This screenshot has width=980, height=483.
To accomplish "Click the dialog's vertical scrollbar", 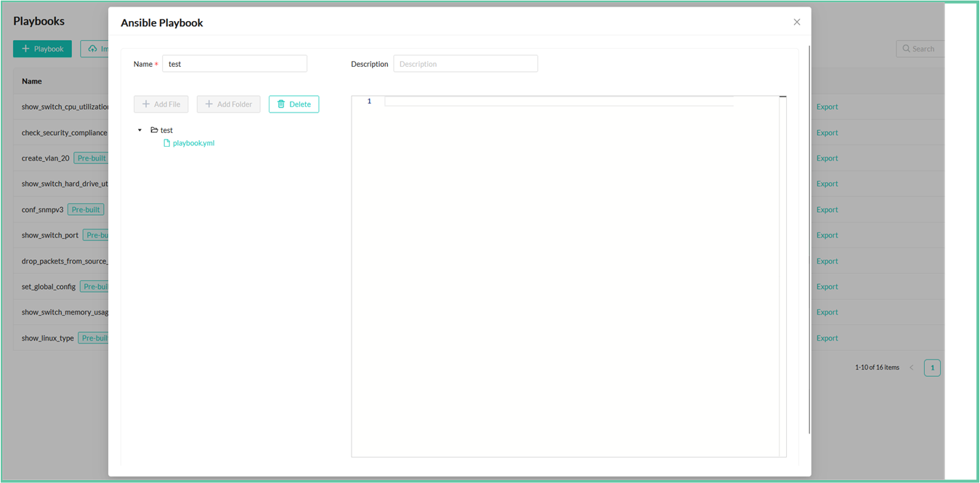I will 809,240.
